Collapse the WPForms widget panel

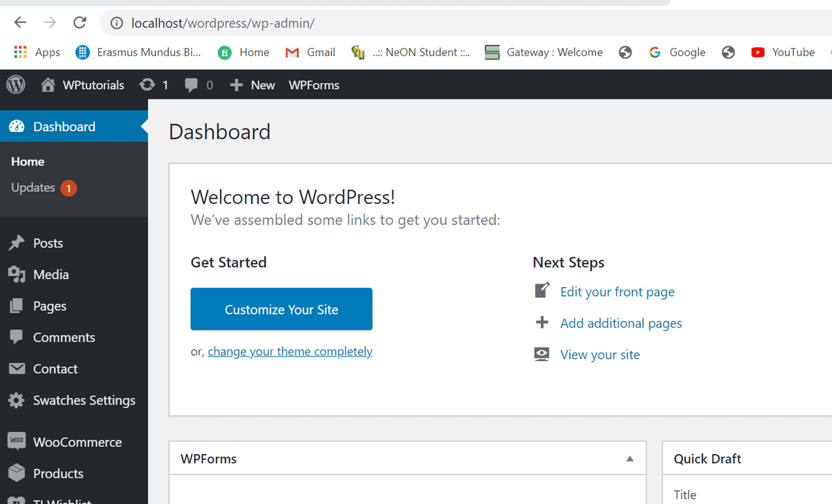click(x=630, y=459)
